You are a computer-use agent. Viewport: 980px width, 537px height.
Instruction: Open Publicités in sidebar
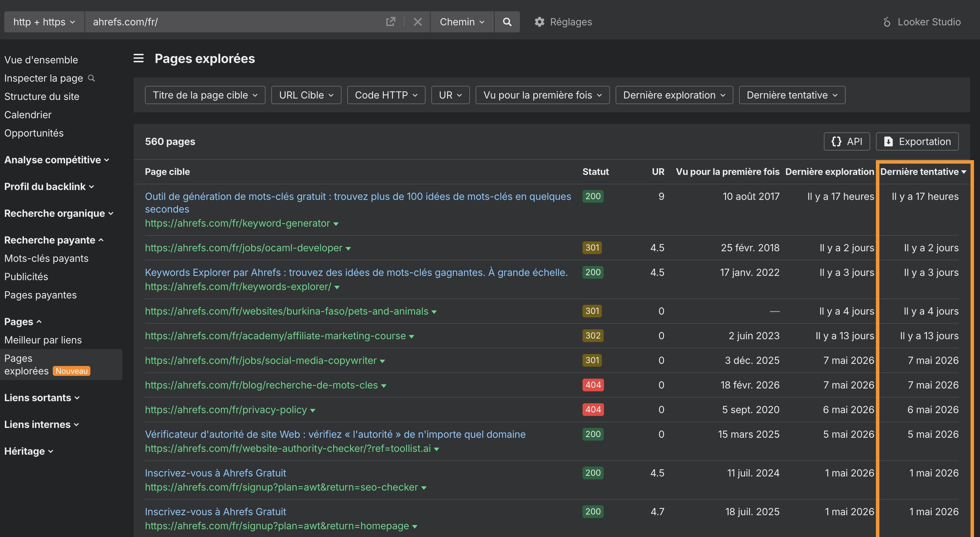(x=26, y=277)
